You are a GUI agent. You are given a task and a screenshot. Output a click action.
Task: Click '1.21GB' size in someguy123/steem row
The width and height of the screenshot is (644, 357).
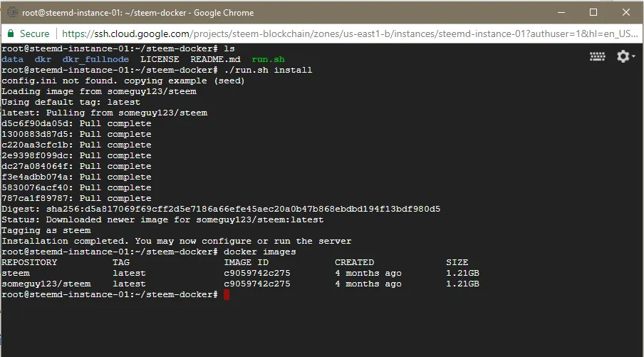462,284
